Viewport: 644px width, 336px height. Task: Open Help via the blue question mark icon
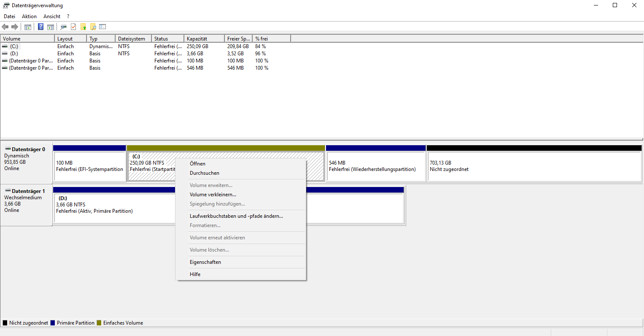tap(41, 27)
